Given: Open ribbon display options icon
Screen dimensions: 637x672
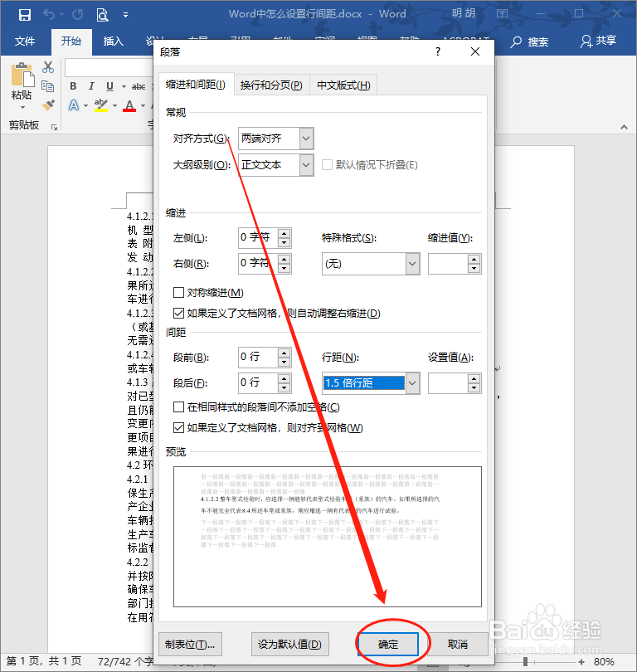Looking at the screenshot, I should click(502, 13).
